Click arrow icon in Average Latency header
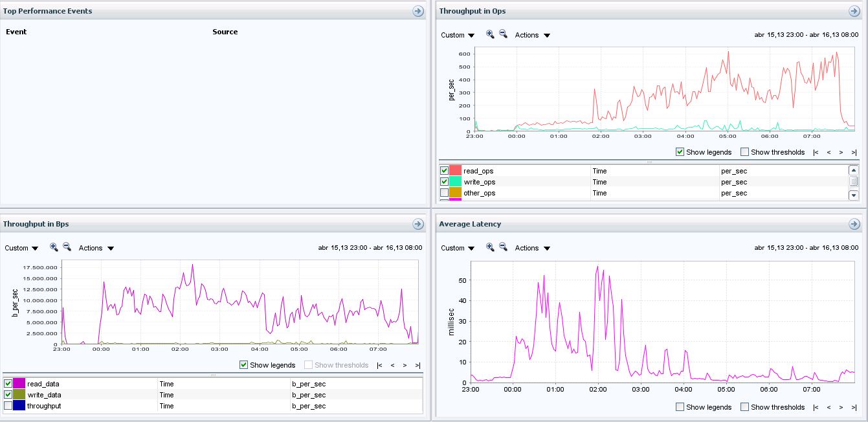 click(x=854, y=224)
